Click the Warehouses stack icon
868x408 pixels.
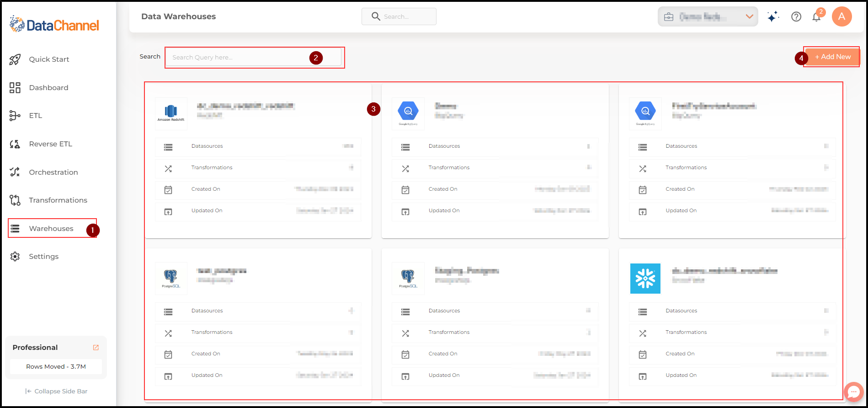(x=15, y=229)
